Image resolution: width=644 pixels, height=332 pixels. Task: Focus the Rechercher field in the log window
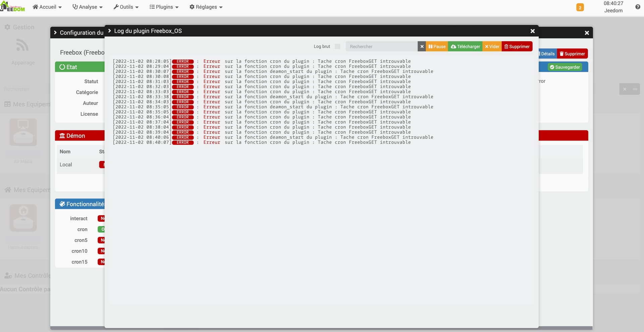point(381,47)
